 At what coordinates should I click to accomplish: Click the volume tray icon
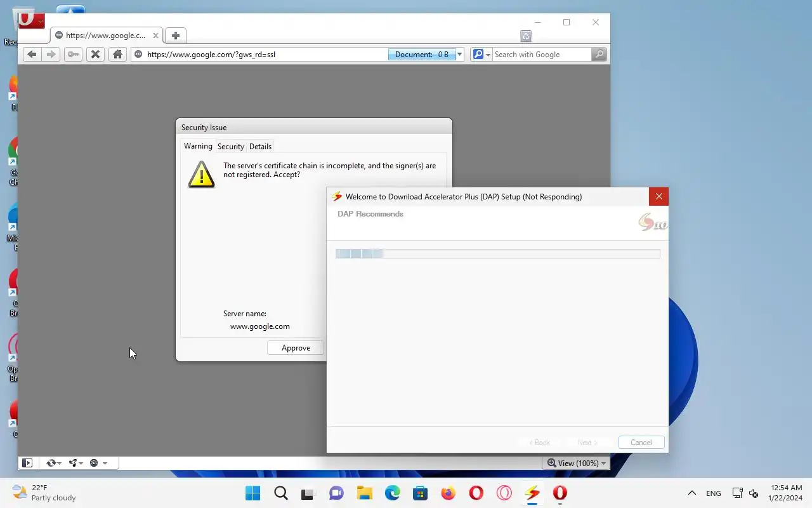coord(754,493)
